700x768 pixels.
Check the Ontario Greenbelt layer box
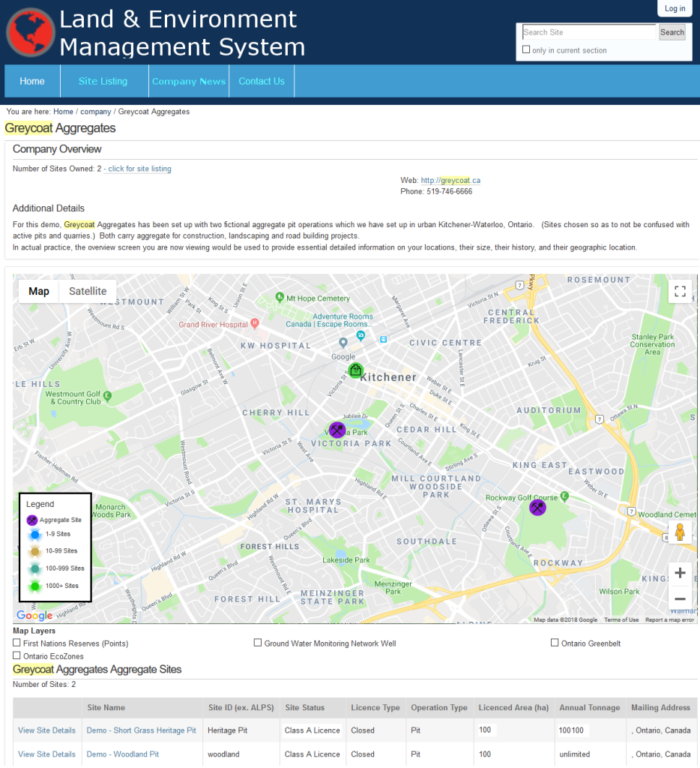pos(555,643)
